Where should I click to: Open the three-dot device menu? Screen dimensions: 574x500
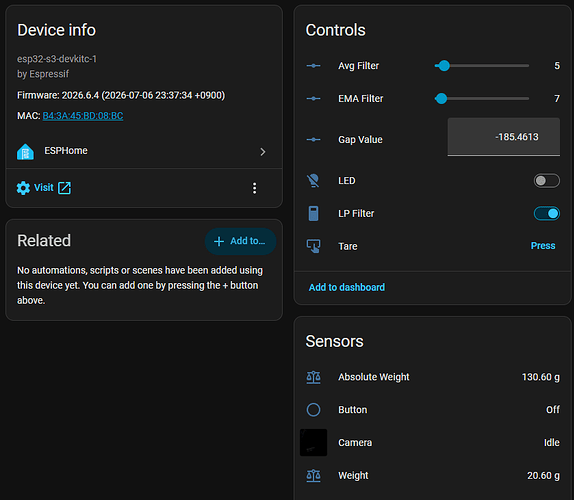(x=254, y=188)
